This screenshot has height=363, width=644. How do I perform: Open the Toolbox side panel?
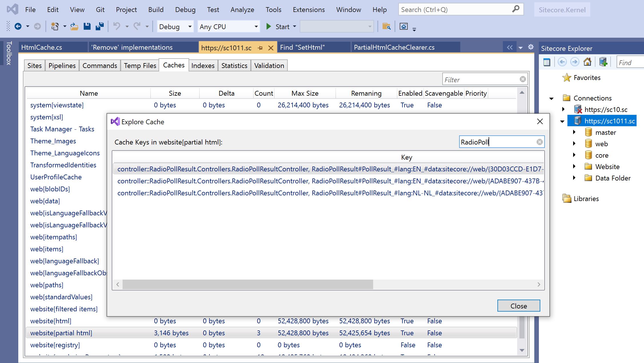pos(9,53)
